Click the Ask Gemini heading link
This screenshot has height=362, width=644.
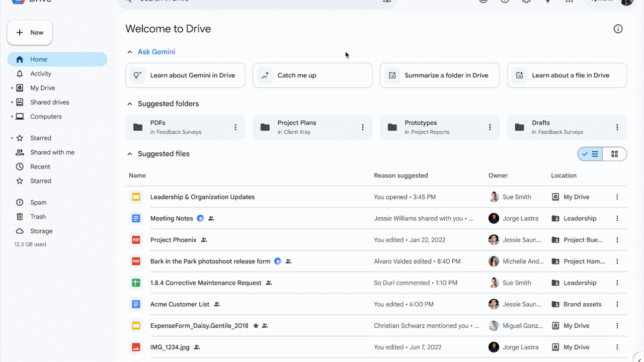pos(156,52)
